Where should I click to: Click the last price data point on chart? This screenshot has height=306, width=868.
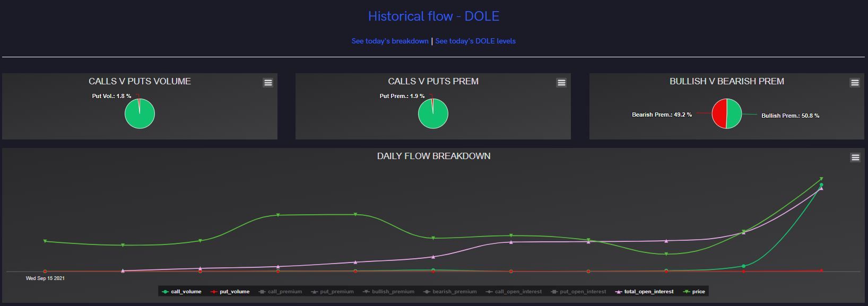821,179
